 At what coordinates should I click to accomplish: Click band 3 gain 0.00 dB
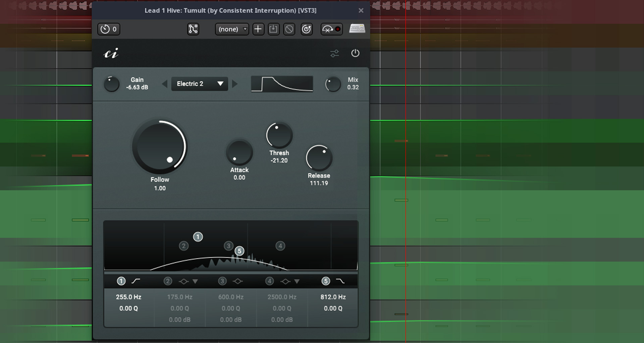(x=231, y=320)
